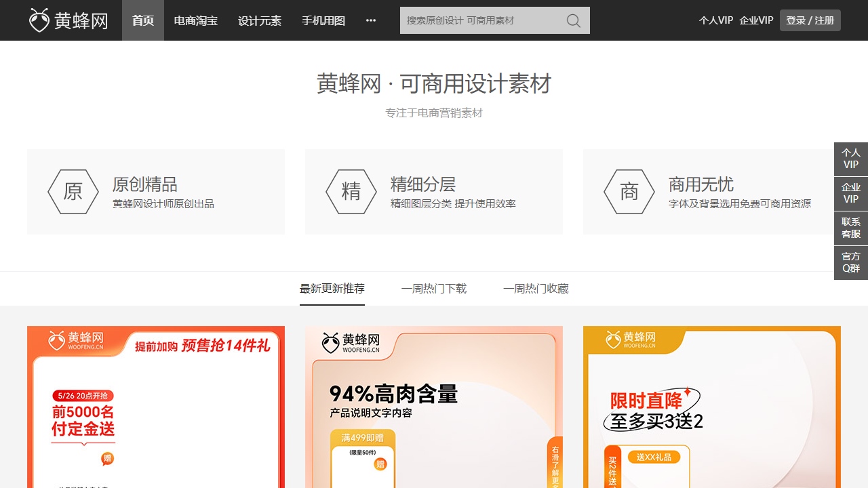This screenshot has height=488, width=868.
Task: Click the 商 hexagon icon
Action: (629, 192)
